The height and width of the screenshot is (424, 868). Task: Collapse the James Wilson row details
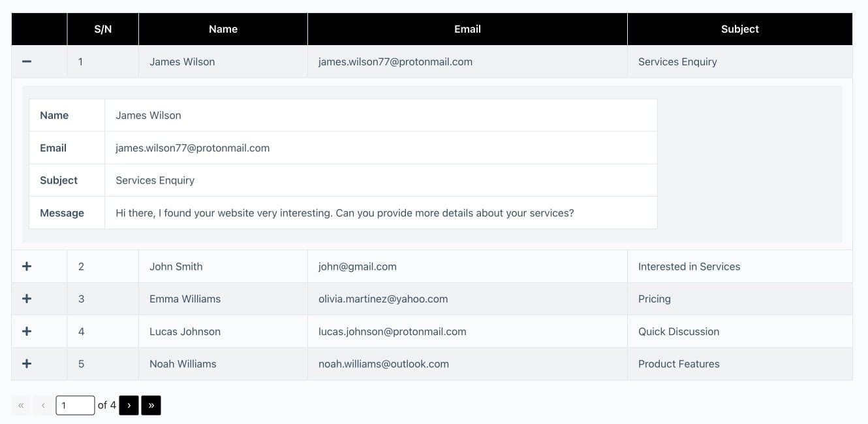[x=27, y=61]
